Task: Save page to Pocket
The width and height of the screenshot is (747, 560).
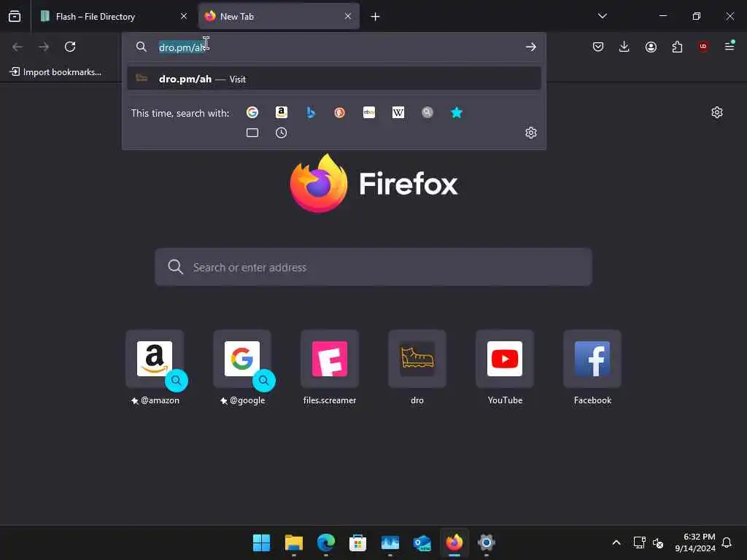Action: tap(598, 47)
